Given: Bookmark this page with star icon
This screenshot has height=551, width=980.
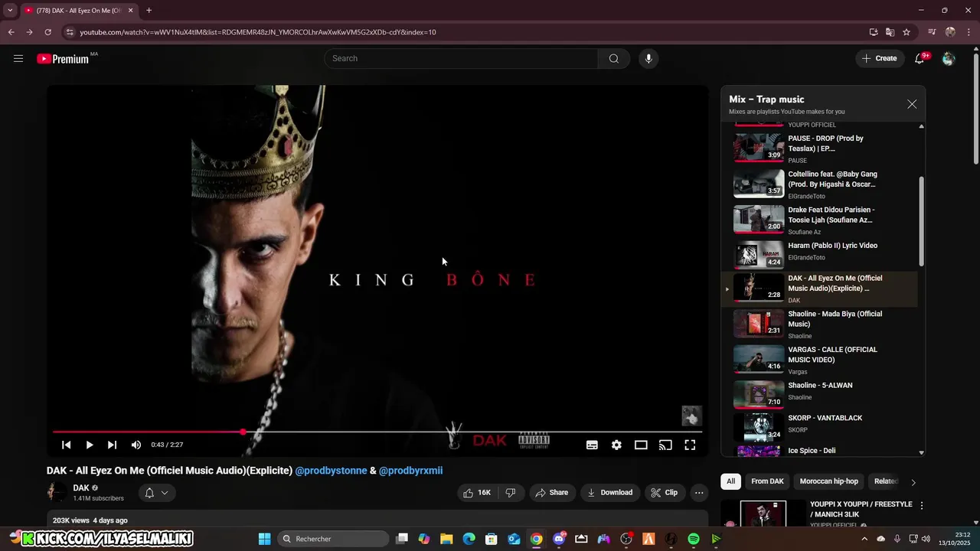Looking at the screenshot, I should coord(906,32).
